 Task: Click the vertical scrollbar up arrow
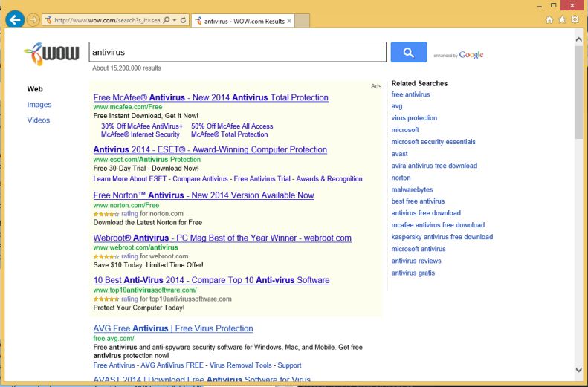pos(578,39)
